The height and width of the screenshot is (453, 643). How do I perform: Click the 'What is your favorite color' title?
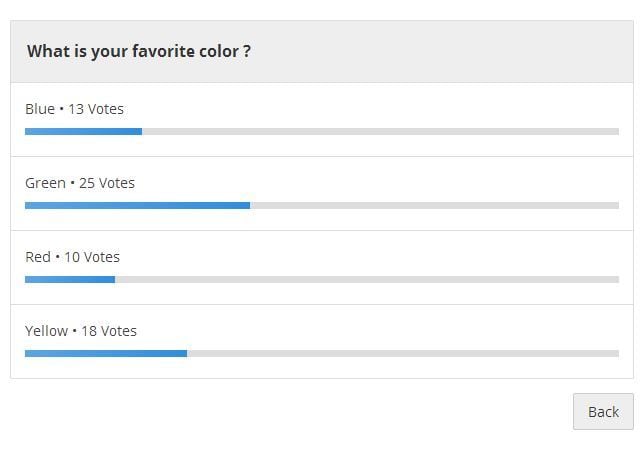click(138, 51)
